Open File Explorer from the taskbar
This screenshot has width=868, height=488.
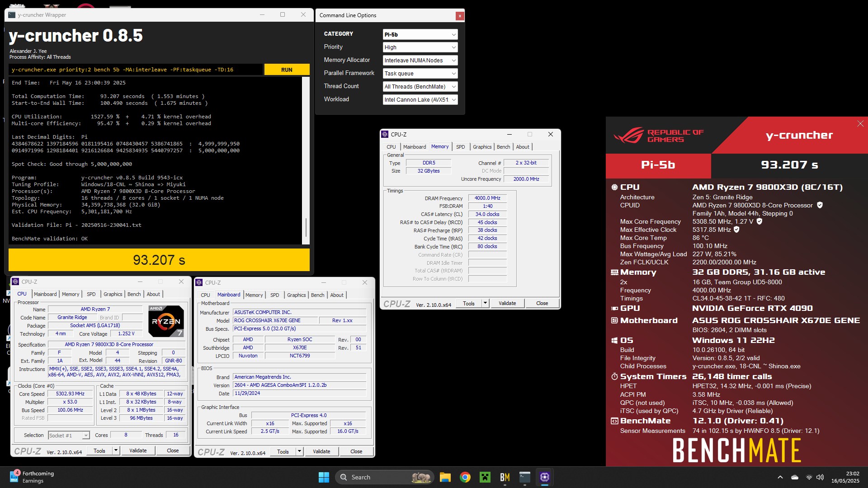coord(445,477)
